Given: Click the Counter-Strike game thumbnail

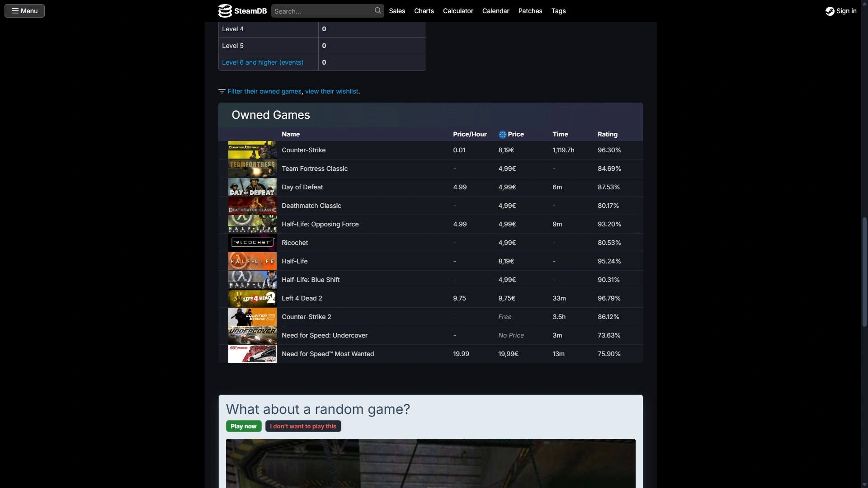Looking at the screenshot, I should [252, 150].
